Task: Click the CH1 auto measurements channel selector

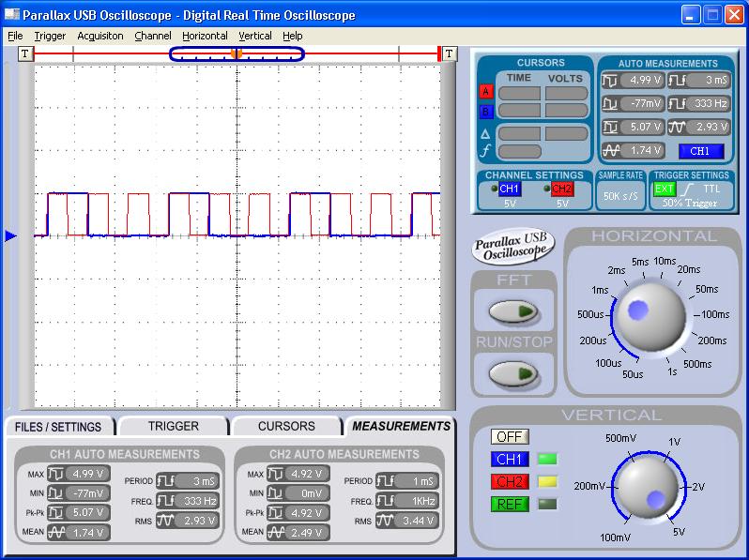Action: point(700,151)
